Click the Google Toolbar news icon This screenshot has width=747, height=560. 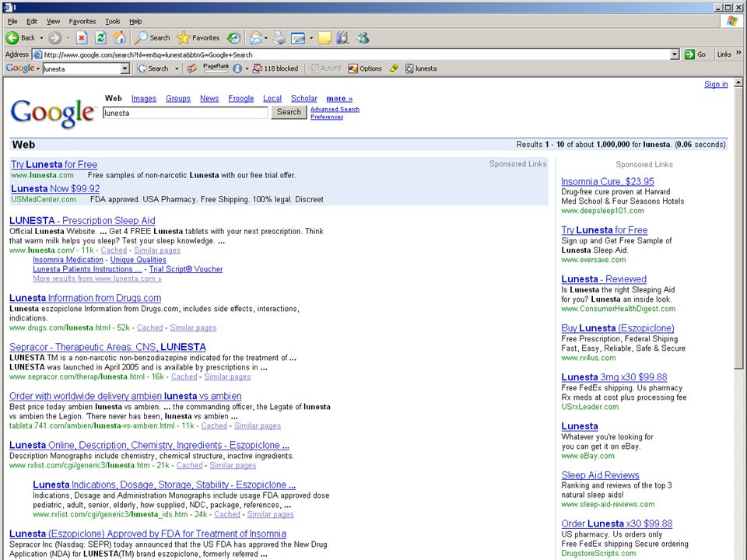[191, 68]
